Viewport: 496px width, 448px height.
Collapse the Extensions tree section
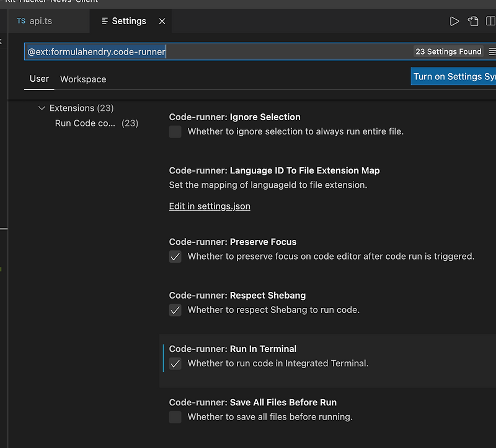point(42,108)
